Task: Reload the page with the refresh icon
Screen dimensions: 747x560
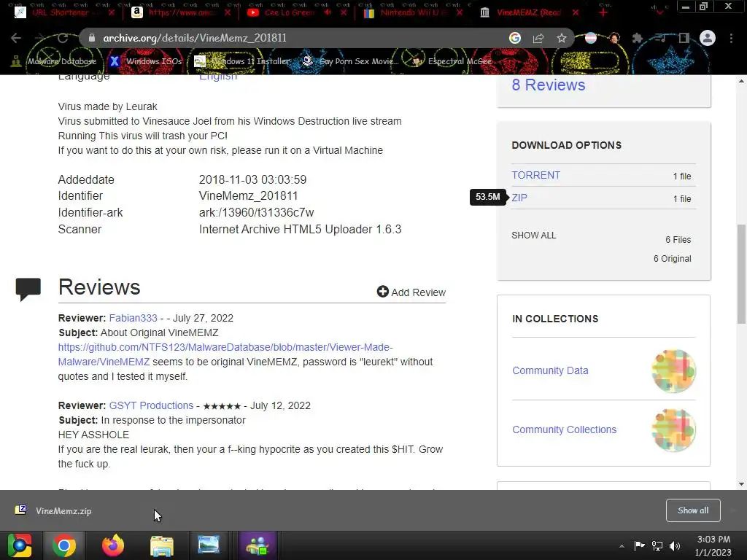Action: 63,38
